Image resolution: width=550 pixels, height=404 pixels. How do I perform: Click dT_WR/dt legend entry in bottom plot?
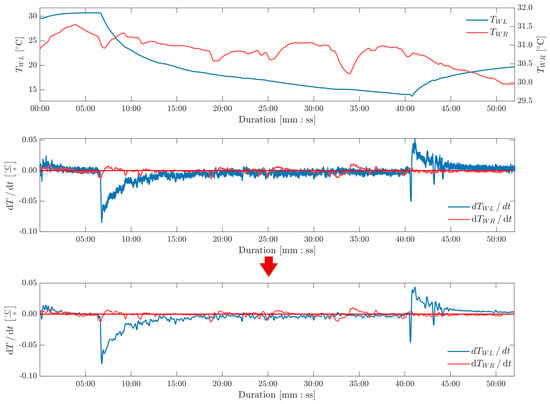[x=479, y=363]
